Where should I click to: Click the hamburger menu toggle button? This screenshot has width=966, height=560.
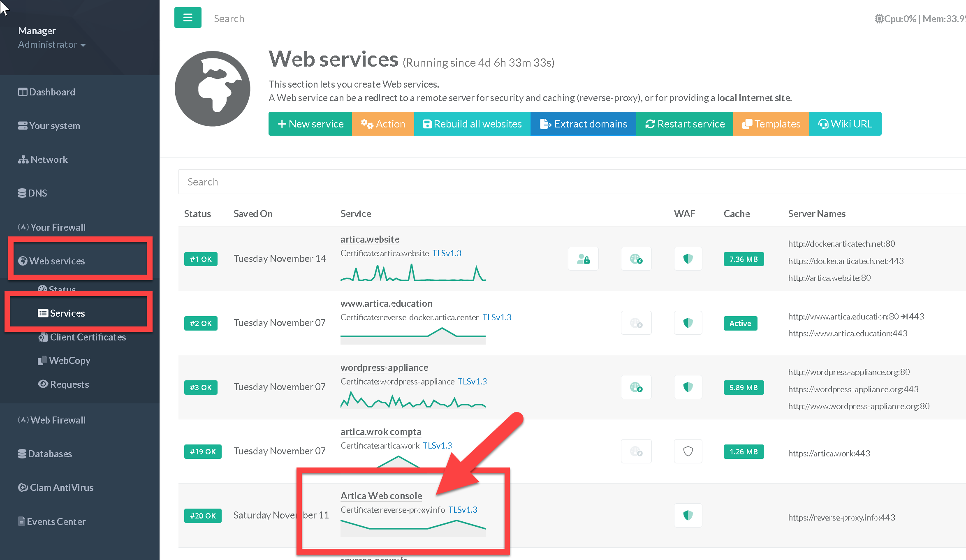[x=188, y=18]
